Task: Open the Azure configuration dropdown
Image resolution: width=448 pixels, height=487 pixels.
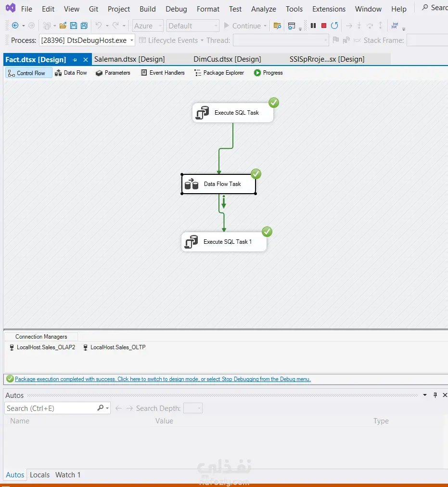Action: click(160, 26)
